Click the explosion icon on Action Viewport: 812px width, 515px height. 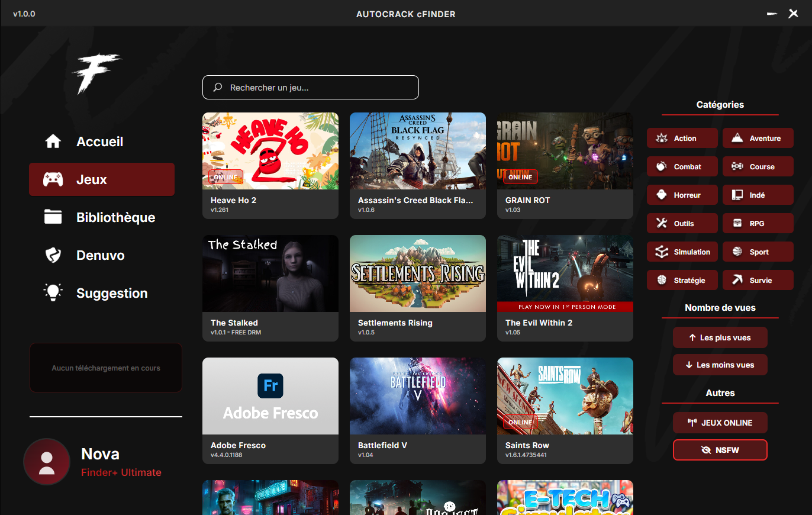coord(662,138)
